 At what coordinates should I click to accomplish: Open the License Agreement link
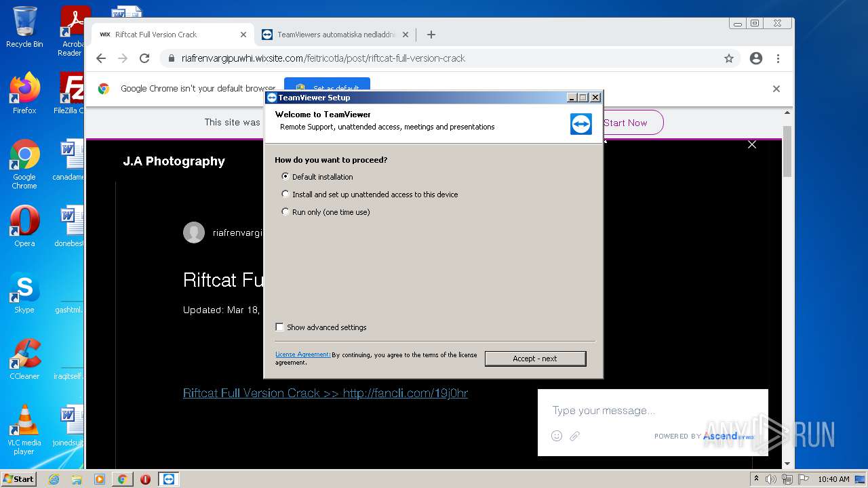[x=302, y=354]
